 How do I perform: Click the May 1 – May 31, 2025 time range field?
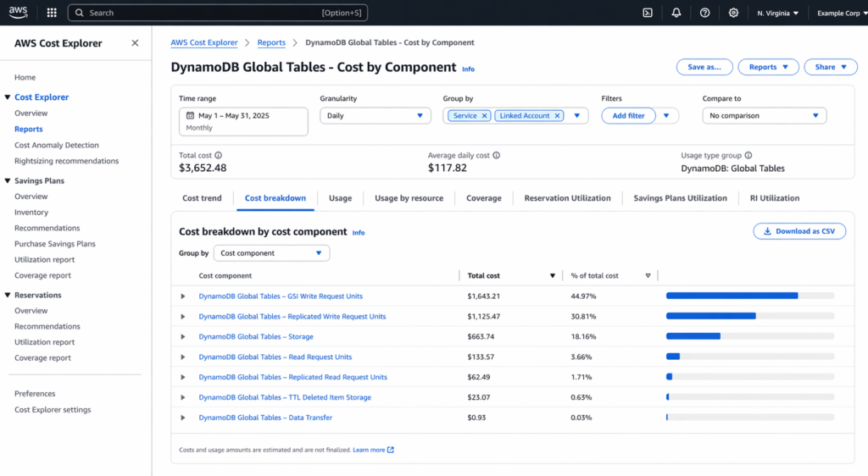[x=243, y=121]
